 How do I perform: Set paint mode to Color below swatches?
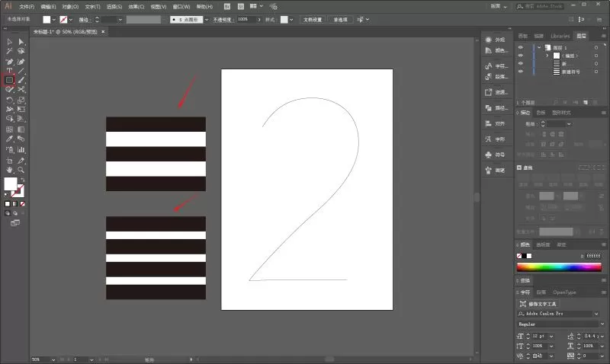point(8,203)
